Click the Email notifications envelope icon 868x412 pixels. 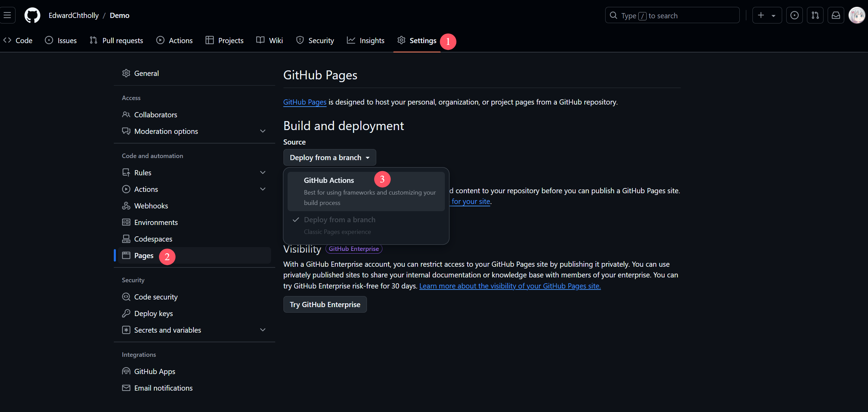126,388
